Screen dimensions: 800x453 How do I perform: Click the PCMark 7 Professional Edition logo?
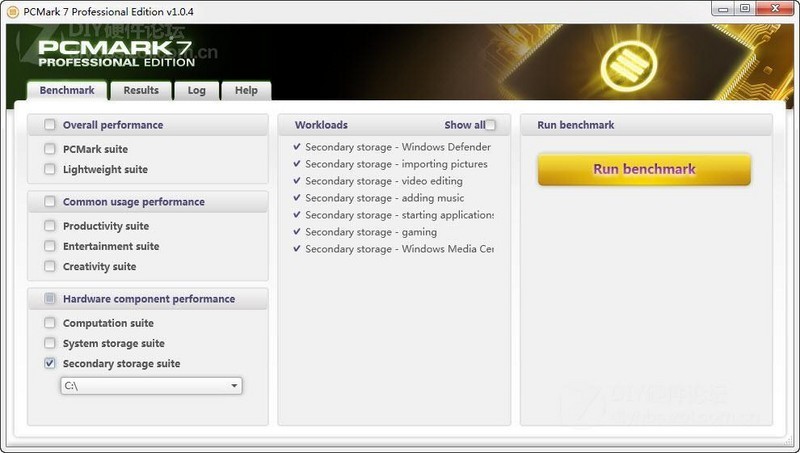[116, 54]
